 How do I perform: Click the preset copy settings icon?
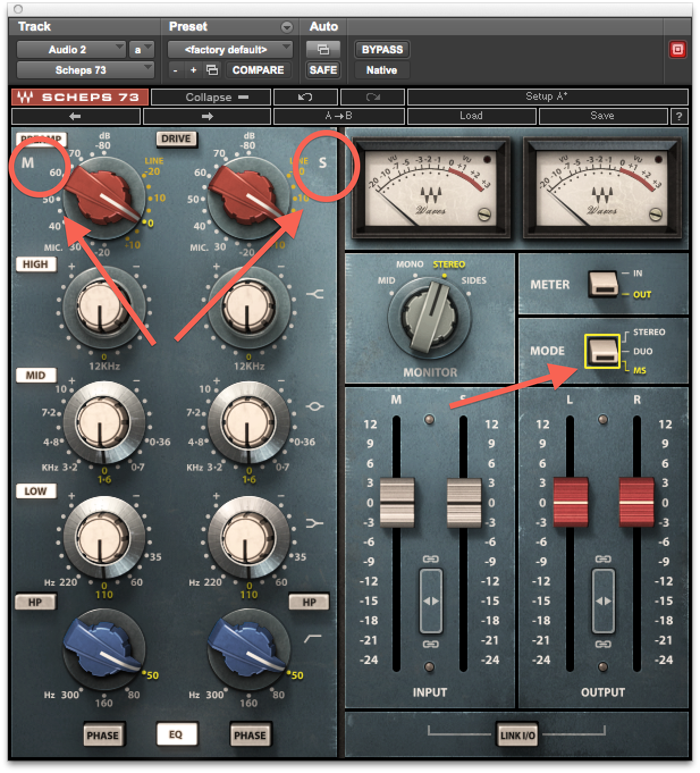coord(212,70)
